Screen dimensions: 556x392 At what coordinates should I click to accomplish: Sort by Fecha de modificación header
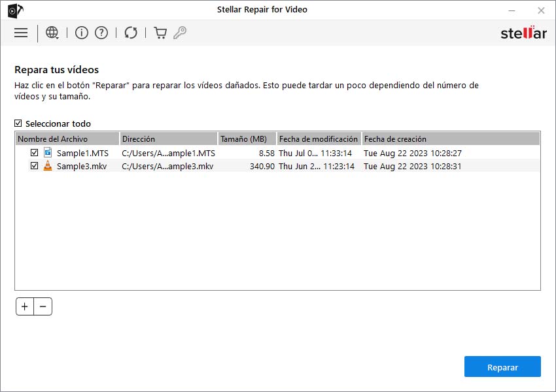319,139
